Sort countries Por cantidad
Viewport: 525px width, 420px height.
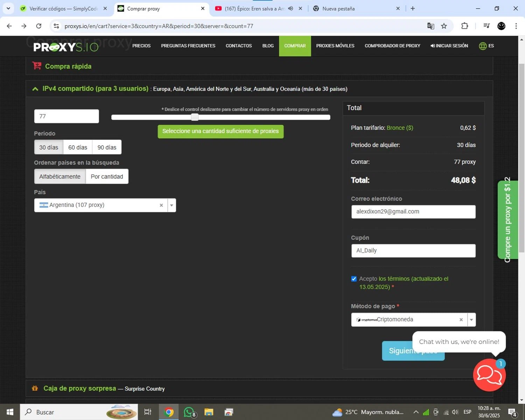click(x=107, y=176)
